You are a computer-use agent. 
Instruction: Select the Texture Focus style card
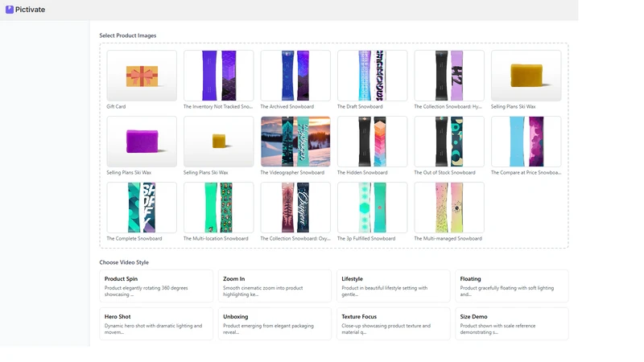click(393, 324)
